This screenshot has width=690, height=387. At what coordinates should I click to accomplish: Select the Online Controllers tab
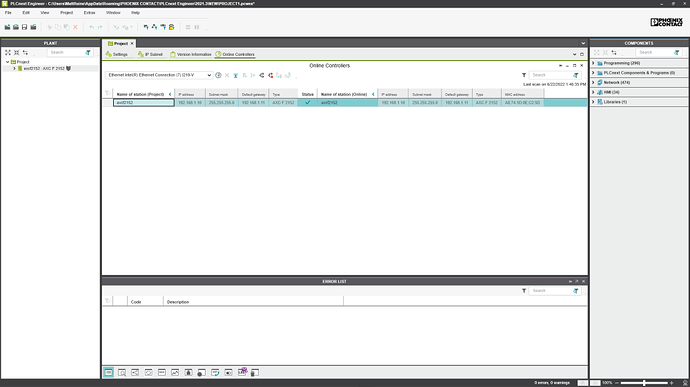pyautogui.click(x=235, y=55)
